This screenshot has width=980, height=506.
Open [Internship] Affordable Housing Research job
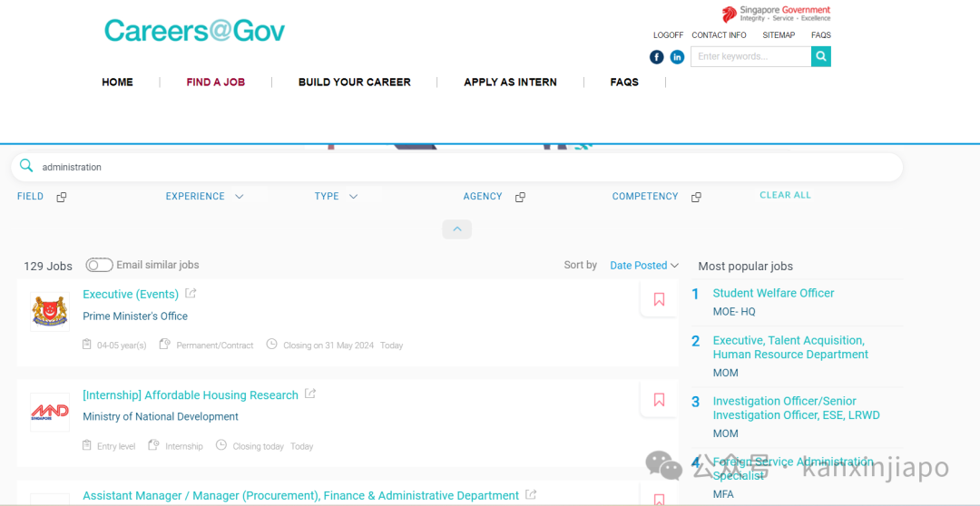[191, 395]
